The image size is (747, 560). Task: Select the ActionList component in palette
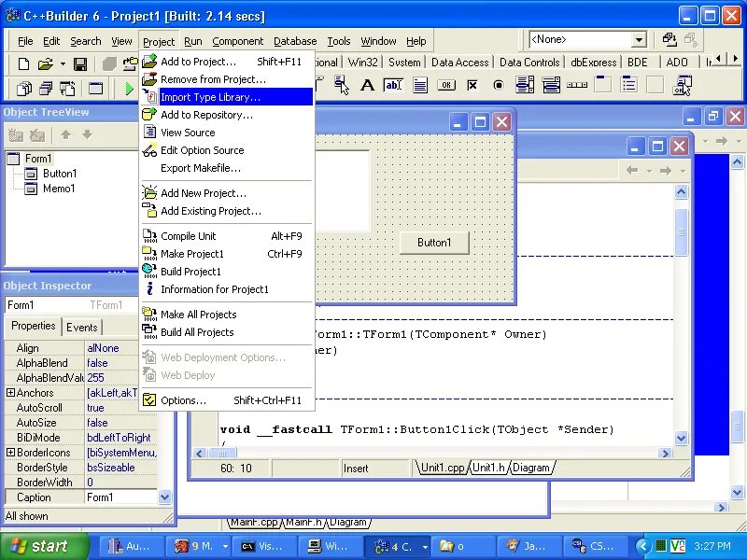tap(683, 85)
